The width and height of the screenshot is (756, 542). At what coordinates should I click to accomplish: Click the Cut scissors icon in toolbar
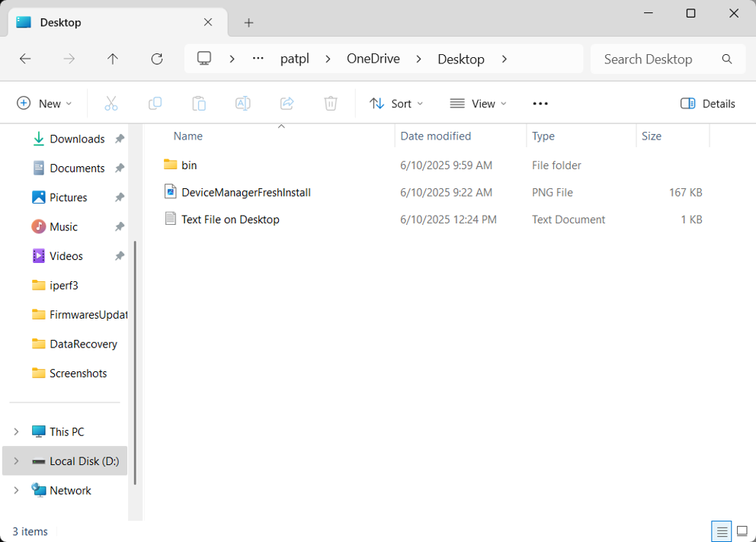[111, 104]
